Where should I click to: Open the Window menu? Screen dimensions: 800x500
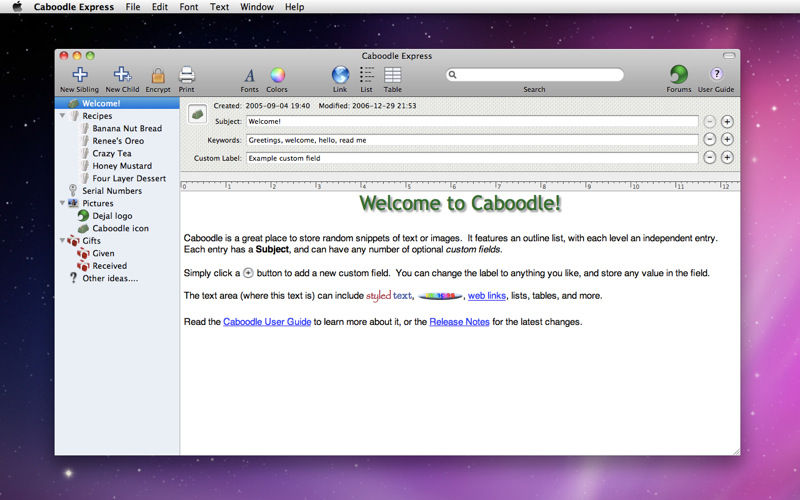click(257, 7)
